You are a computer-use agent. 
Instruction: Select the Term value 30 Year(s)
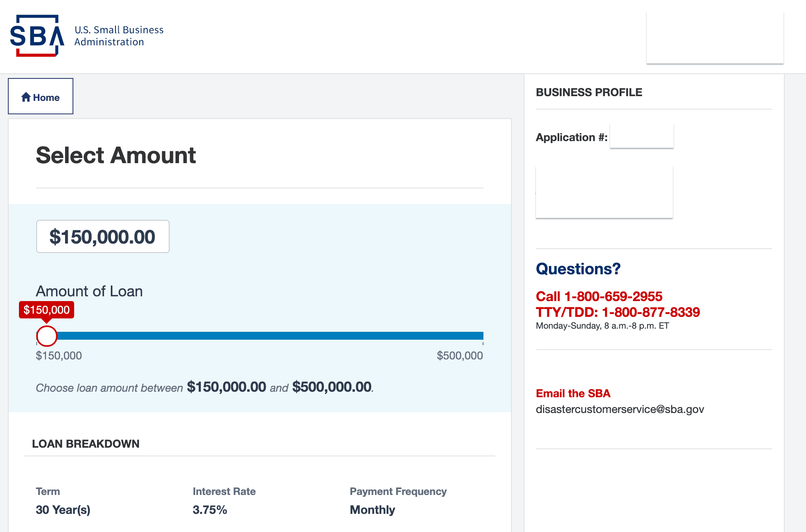(x=63, y=509)
